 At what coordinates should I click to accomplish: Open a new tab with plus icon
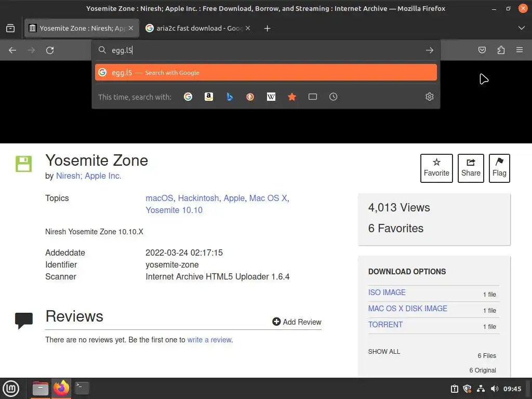(268, 29)
